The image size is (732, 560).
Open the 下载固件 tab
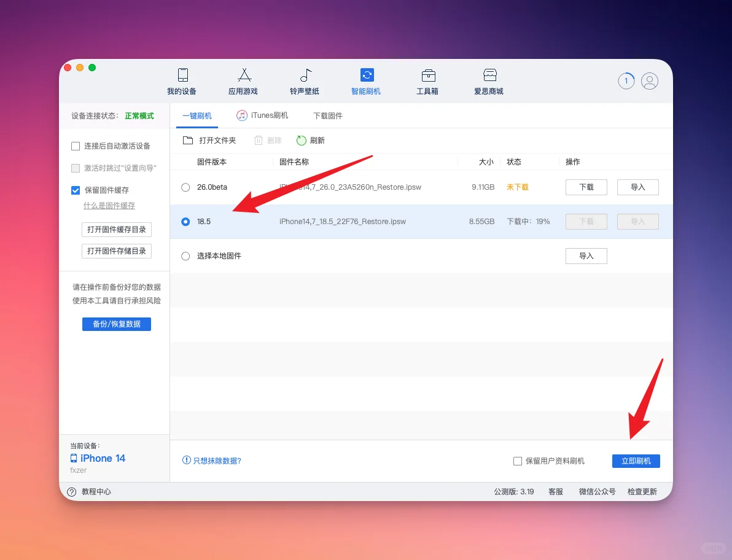click(x=327, y=115)
